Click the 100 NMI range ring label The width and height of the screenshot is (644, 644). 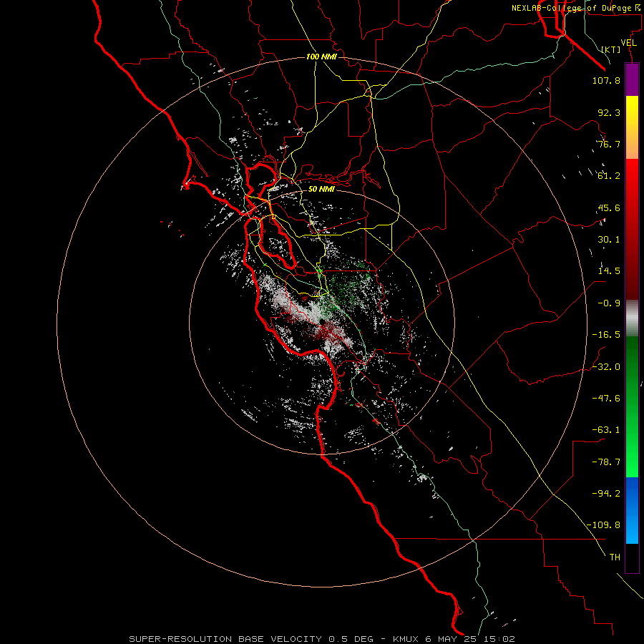[321, 57]
